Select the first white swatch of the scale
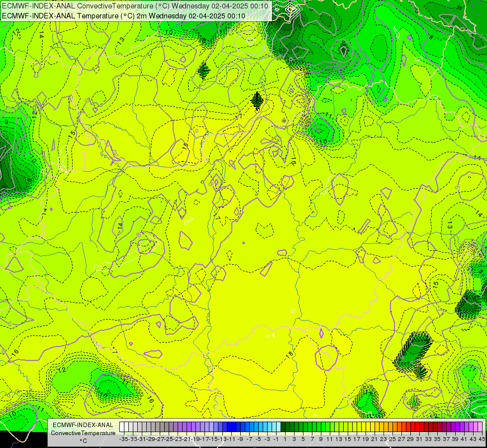The image size is (487, 448). (x=122, y=427)
